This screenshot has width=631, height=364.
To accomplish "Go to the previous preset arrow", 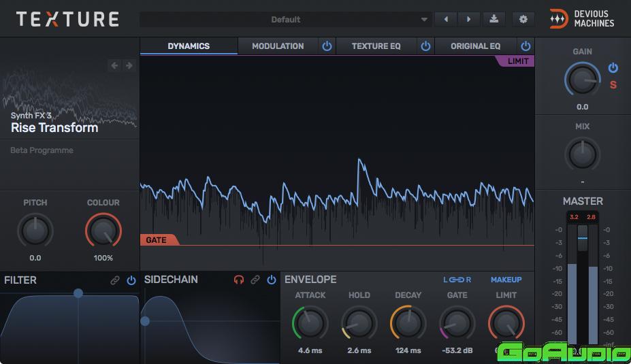I will (x=446, y=19).
